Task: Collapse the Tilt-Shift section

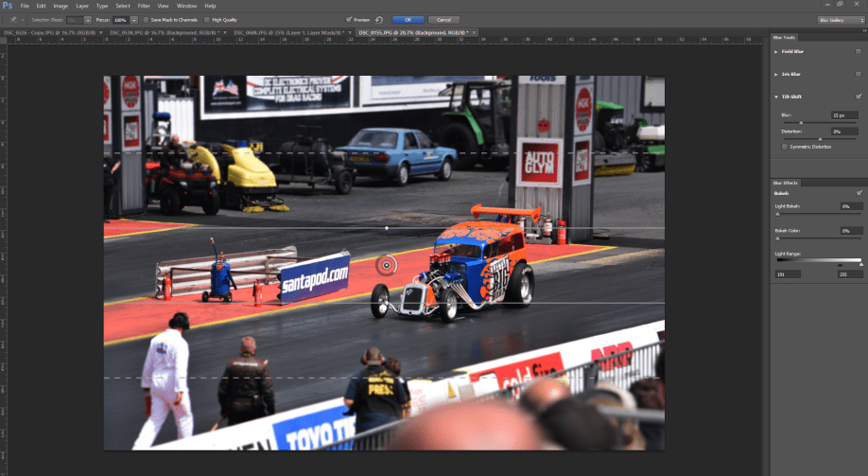Action: click(x=776, y=97)
